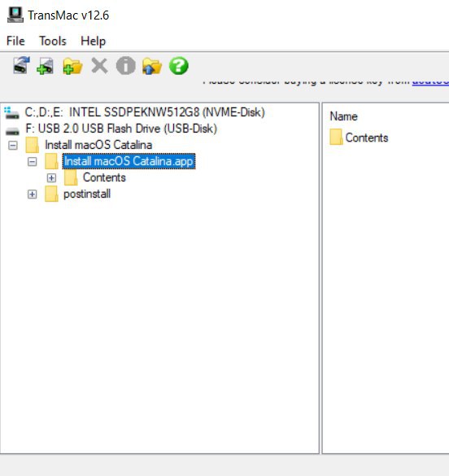Image resolution: width=449 pixels, height=476 pixels.
Task: Select Contents label in folder tree
Action: click(104, 177)
